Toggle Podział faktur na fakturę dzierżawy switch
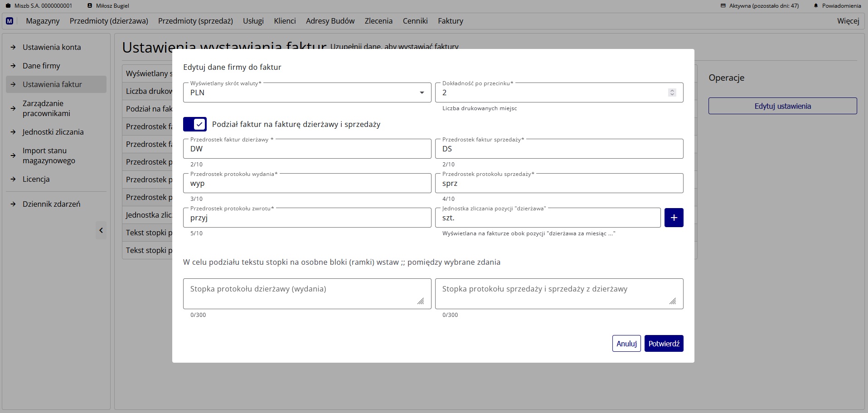 (x=195, y=124)
